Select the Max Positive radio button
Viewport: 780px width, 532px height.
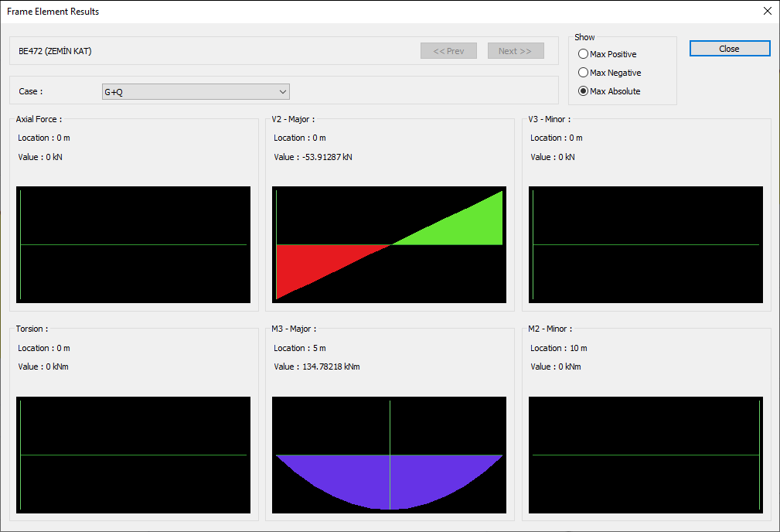(584, 54)
